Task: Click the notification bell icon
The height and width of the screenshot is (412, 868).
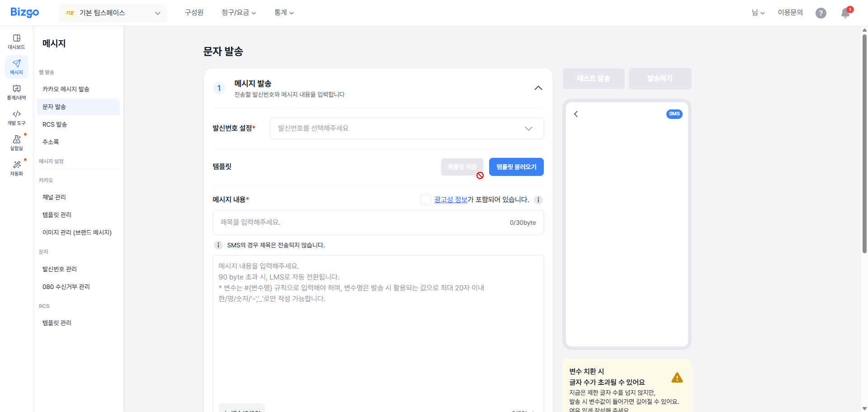Action: [844, 13]
